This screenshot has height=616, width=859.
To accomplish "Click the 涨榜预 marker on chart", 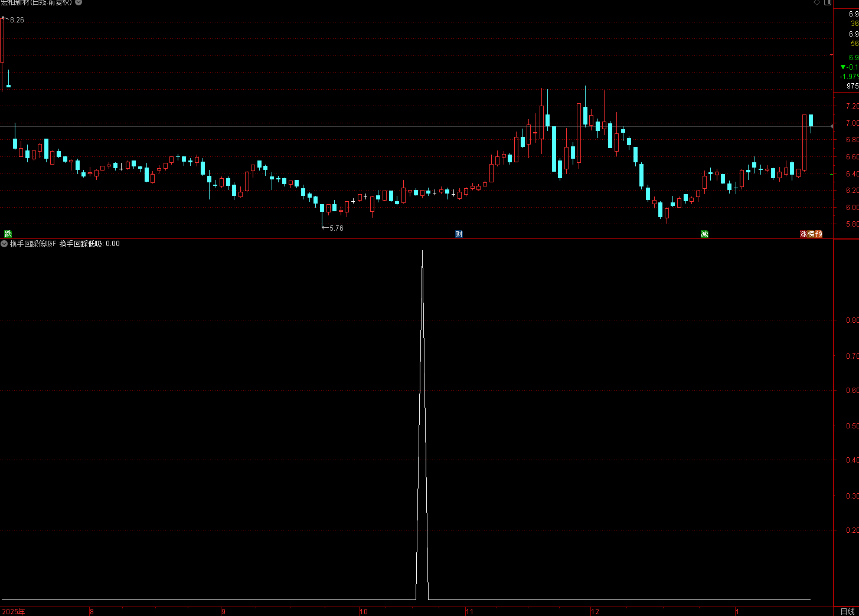I will click(811, 234).
